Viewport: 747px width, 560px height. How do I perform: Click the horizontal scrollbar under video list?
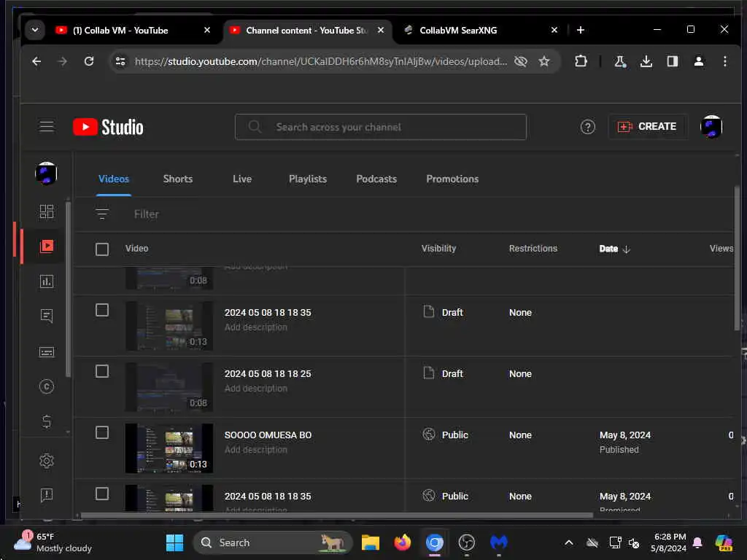(x=336, y=515)
